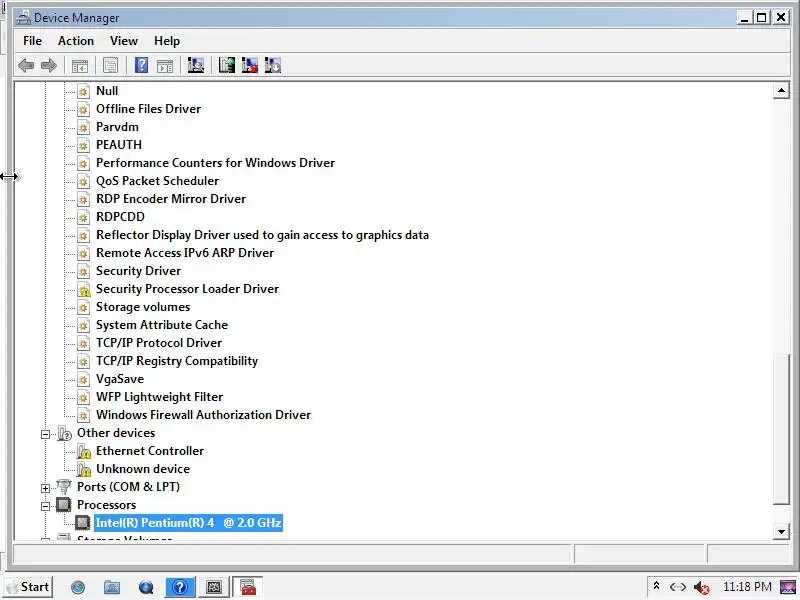Expand the Ports (COM & LPT) category
The height and width of the screenshot is (600, 800).
(x=45, y=488)
